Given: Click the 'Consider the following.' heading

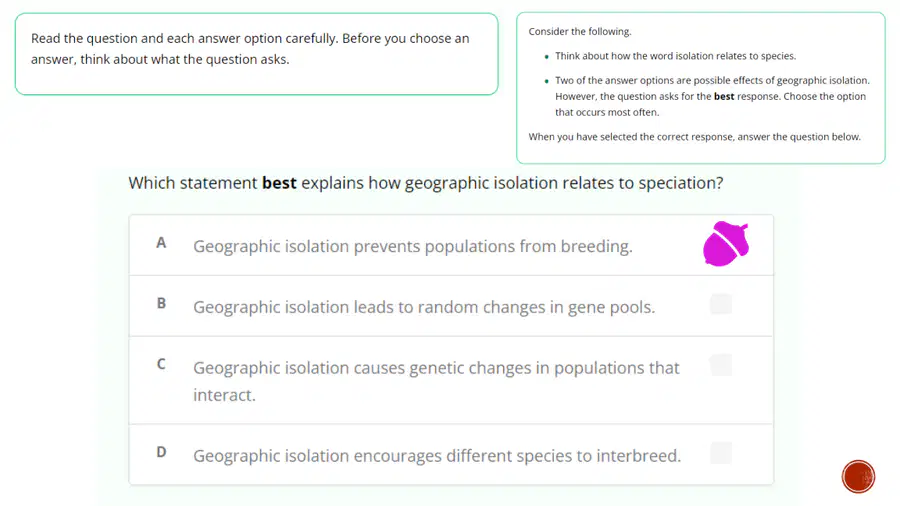Looking at the screenshot, I should click(x=580, y=32).
